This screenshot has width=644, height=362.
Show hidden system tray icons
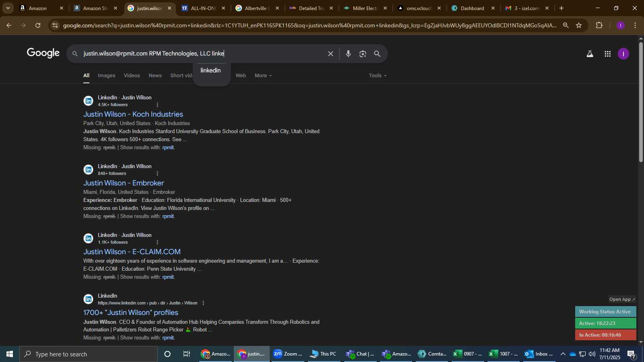point(563,354)
